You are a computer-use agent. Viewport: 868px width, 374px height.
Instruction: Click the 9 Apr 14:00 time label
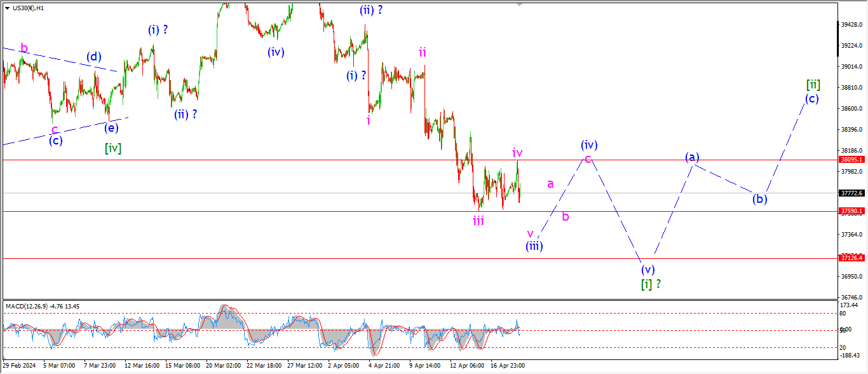coord(425,366)
